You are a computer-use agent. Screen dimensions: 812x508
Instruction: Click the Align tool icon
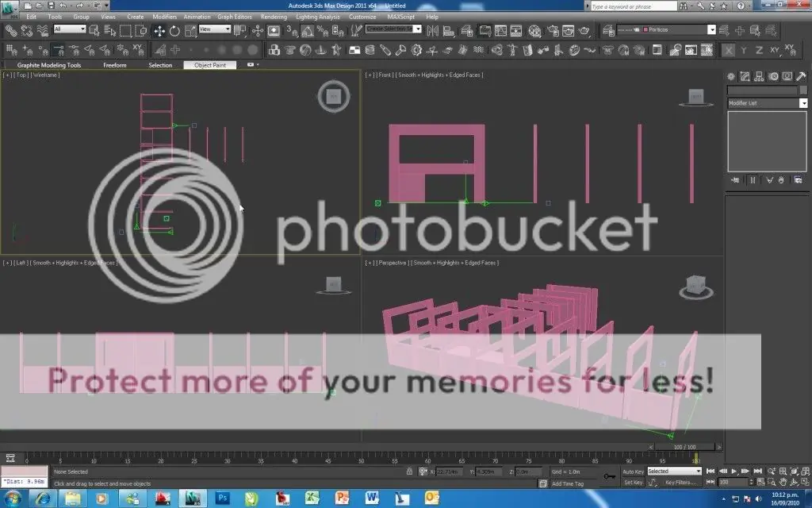pyautogui.click(x=449, y=31)
